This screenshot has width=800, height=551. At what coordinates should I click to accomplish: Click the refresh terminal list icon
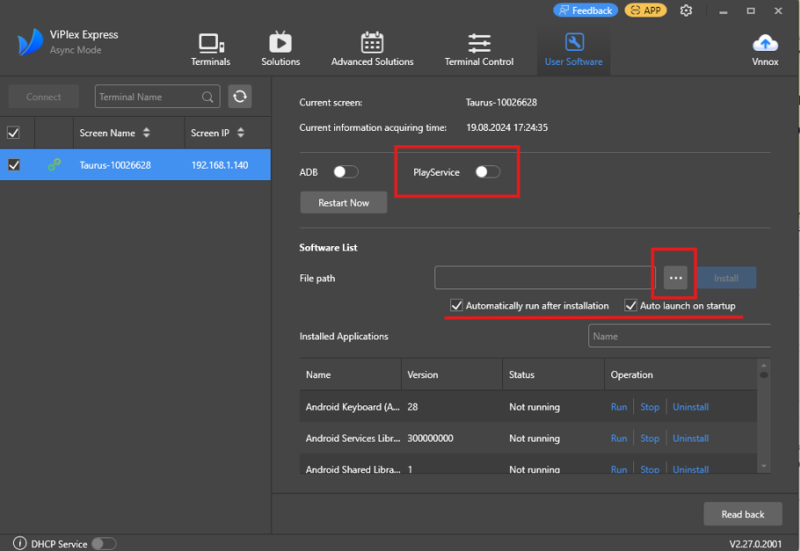tap(239, 97)
